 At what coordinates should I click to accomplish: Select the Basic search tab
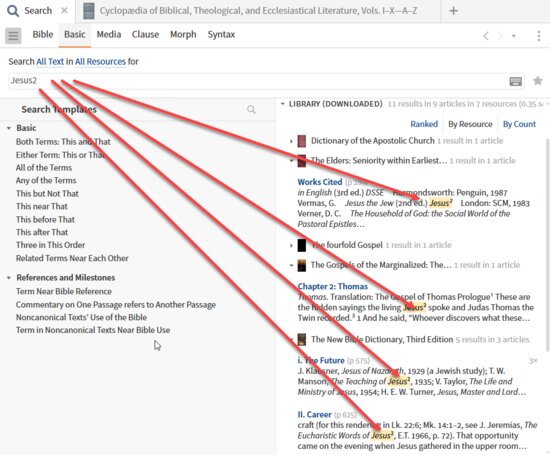[75, 34]
